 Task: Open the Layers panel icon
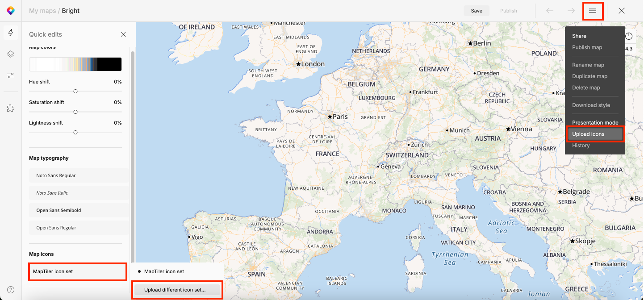pyautogui.click(x=11, y=54)
